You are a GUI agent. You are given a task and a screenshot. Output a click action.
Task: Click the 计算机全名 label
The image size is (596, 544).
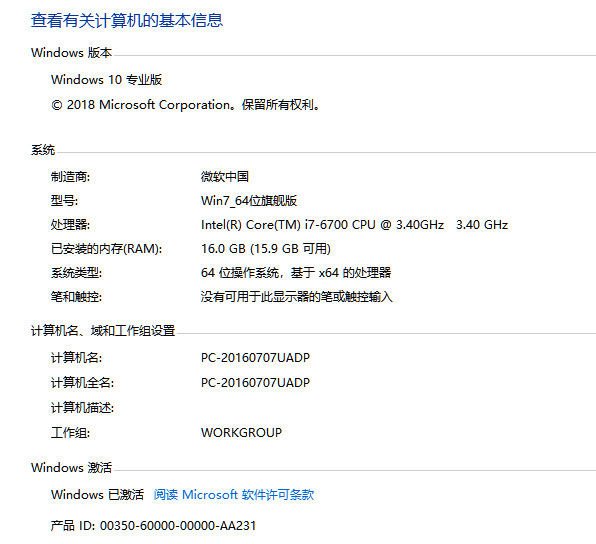82,382
